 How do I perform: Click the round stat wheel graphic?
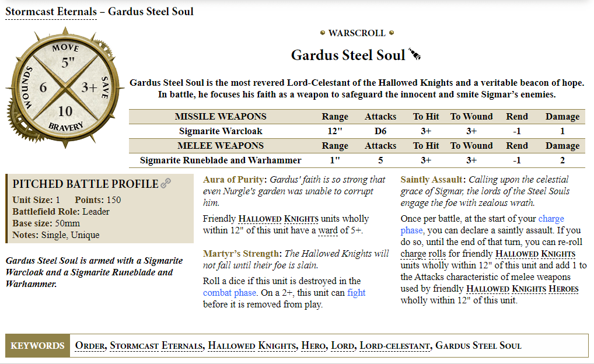65,87
